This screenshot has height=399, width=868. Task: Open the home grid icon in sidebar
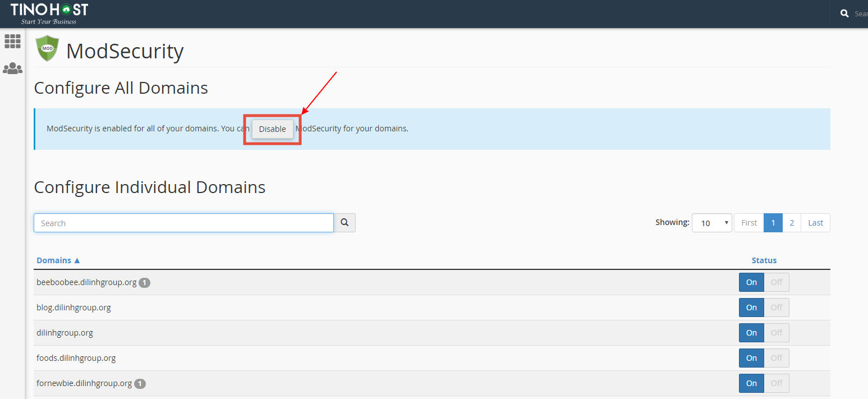tap(12, 41)
